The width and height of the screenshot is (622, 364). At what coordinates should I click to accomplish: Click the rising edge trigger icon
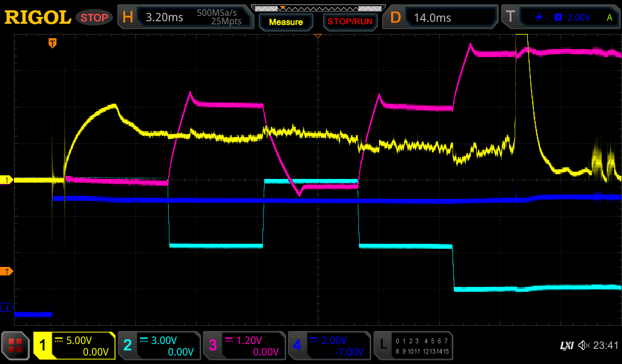pos(539,18)
